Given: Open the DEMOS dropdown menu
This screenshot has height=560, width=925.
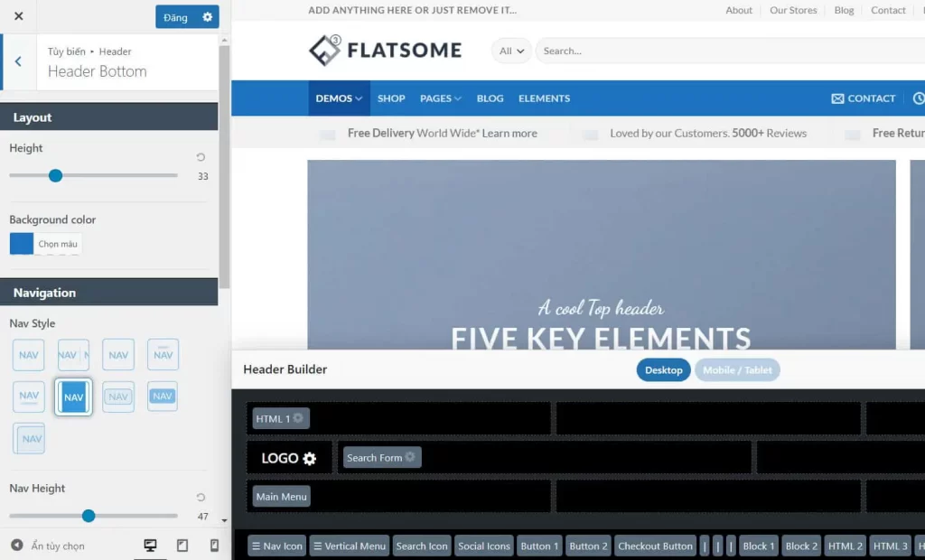Looking at the screenshot, I should pos(339,98).
